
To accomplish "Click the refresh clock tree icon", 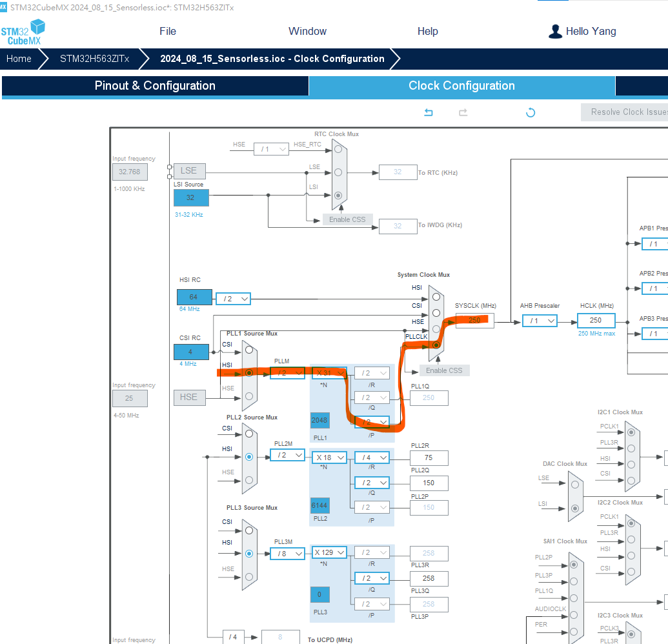I will click(531, 112).
